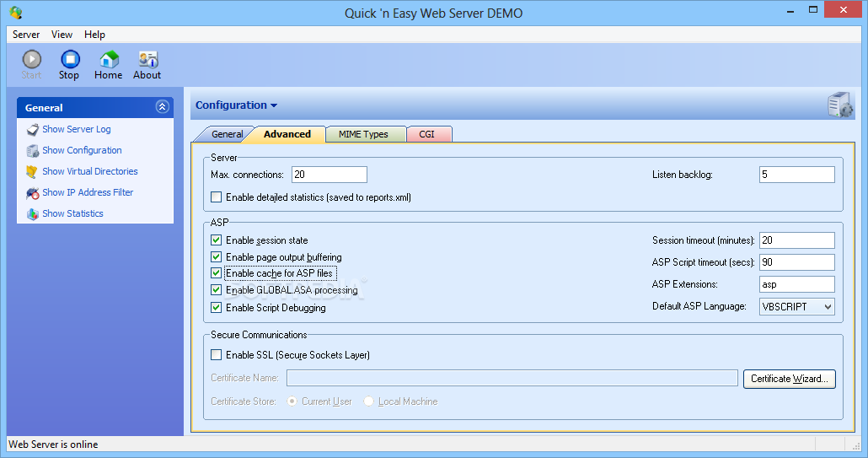
Task: Toggle Enable session state checkbox
Action: pos(217,240)
